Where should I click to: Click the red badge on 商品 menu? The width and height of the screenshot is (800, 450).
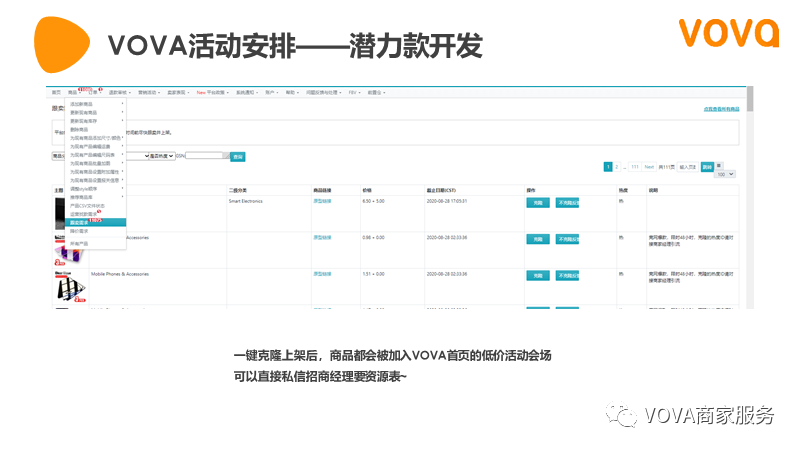pos(85,89)
